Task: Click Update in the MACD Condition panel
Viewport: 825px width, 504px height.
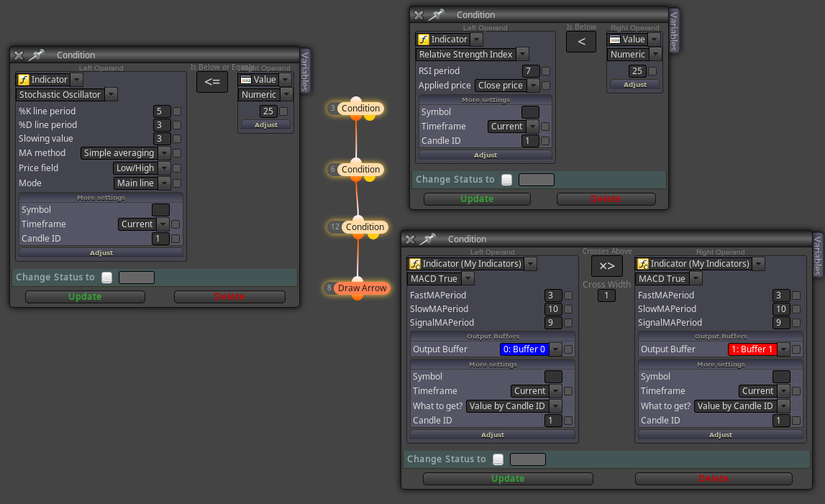Action: (508, 478)
